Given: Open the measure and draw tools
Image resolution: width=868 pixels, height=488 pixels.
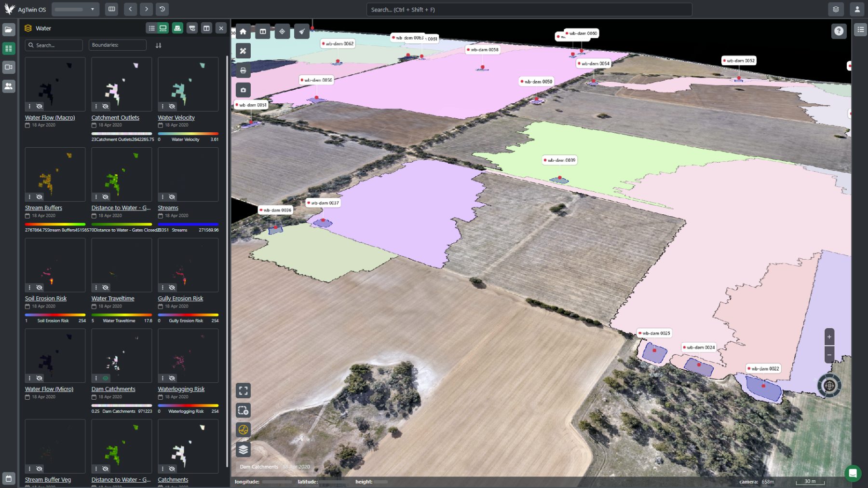Looking at the screenshot, I should click(243, 51).
